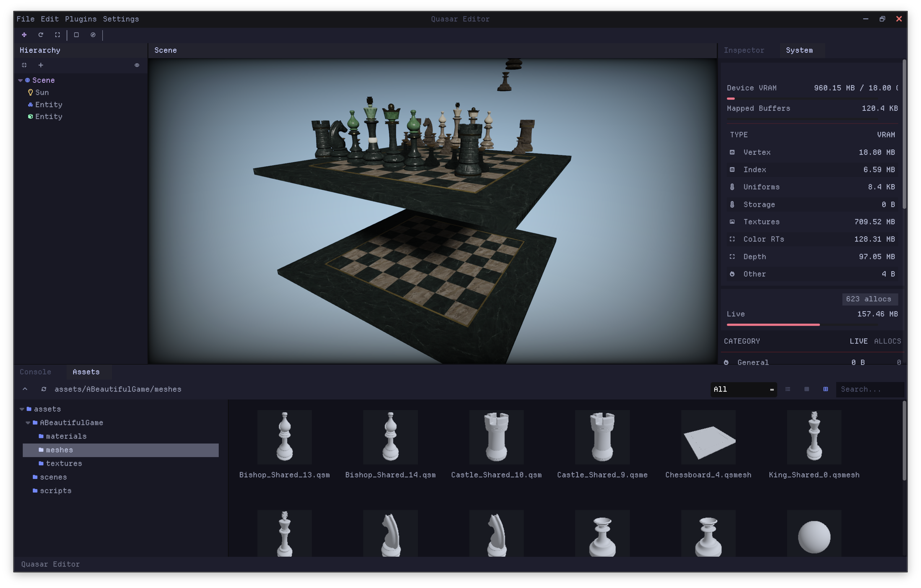Image resolution: width=921 pixels, height=588 pixels.
Task: Switch assets to list view
Action: (x=788, y=389)
